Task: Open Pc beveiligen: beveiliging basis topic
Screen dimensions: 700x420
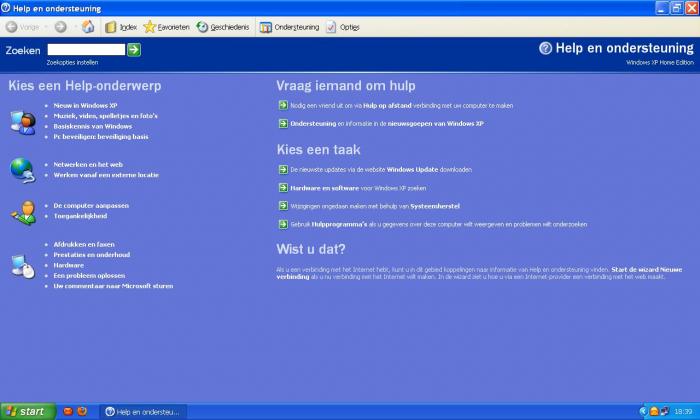Action: click(x=101, y=137)
